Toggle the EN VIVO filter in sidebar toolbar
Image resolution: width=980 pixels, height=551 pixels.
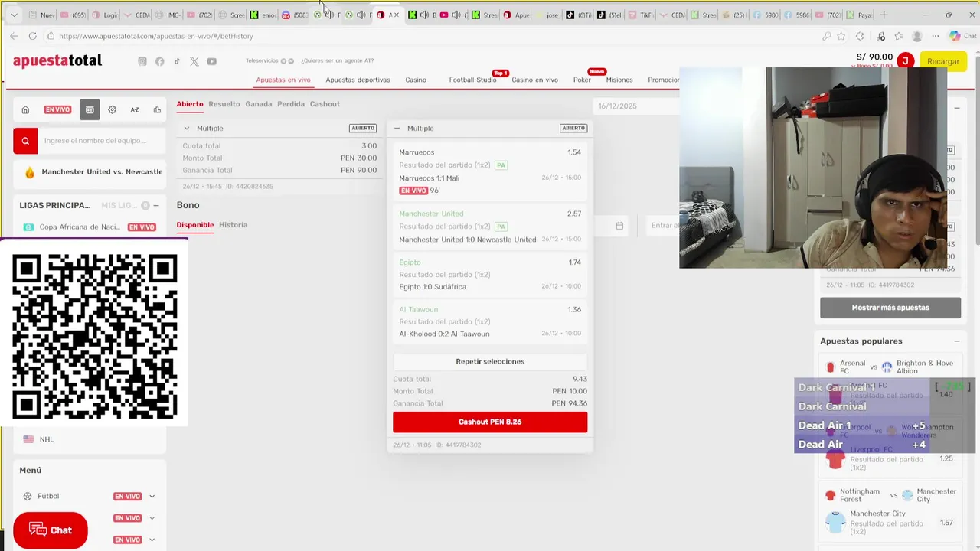[x=57, y=109]
